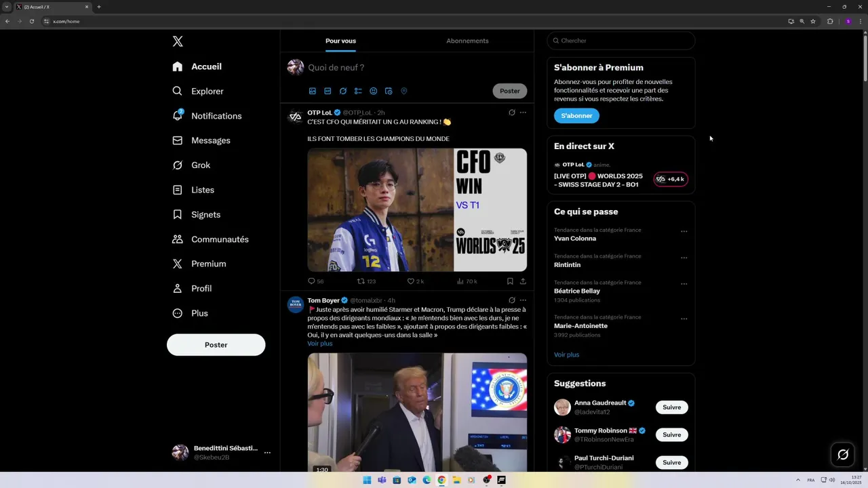868x488 pixels.
Task: Follow Paul Turchi-Duriani
Action: pos(671,462)
